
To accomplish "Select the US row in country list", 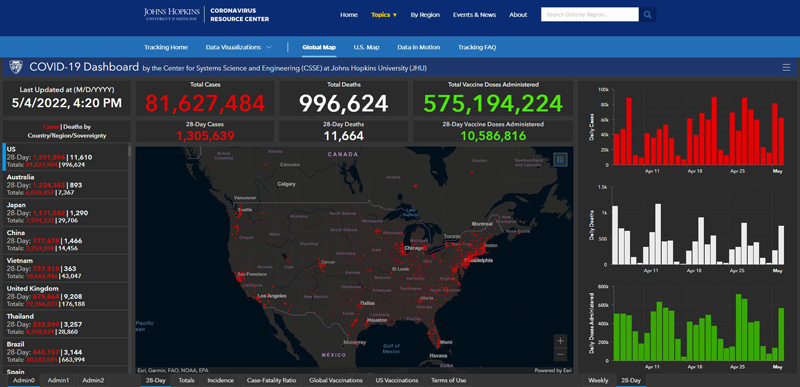I will click(x=65, y=157).
